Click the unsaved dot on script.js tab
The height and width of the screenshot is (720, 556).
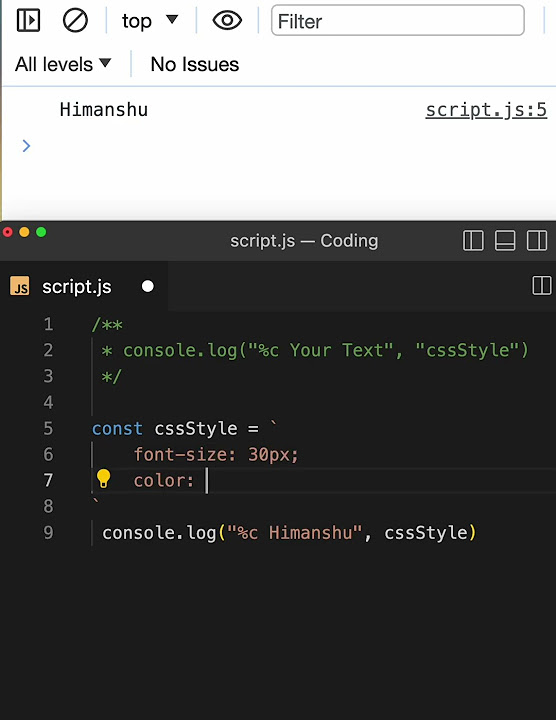148,287
